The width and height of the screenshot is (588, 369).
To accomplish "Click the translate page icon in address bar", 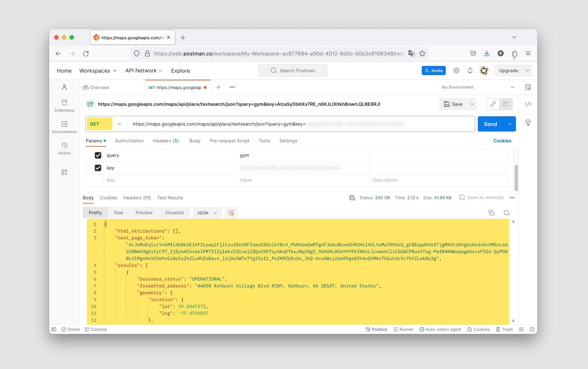I will coord(411,53).
